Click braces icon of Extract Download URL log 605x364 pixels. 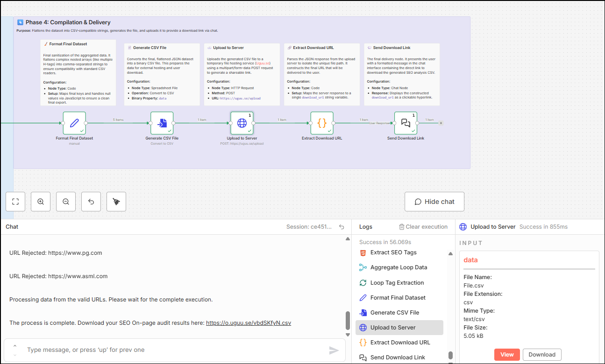click(x=363, y=343)
